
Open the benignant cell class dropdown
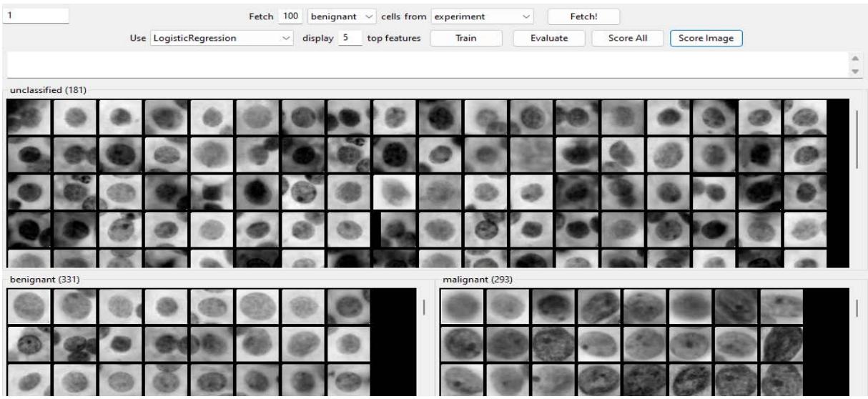341,16
